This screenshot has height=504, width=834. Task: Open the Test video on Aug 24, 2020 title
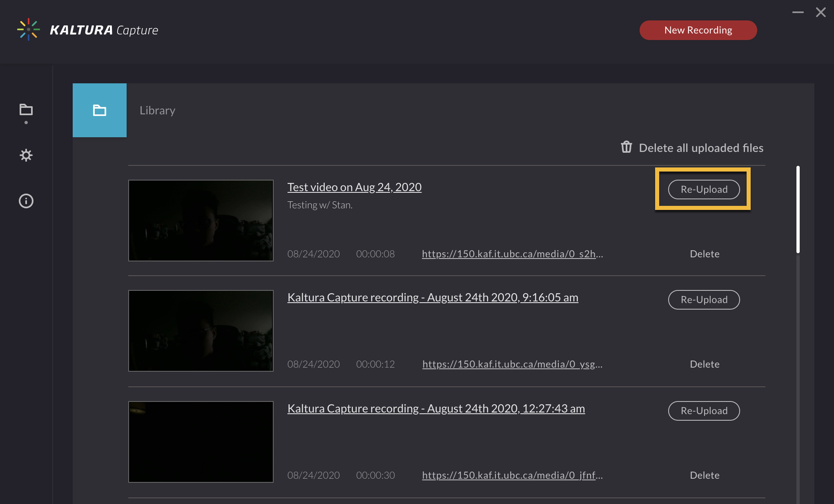[x=354, y=187]
